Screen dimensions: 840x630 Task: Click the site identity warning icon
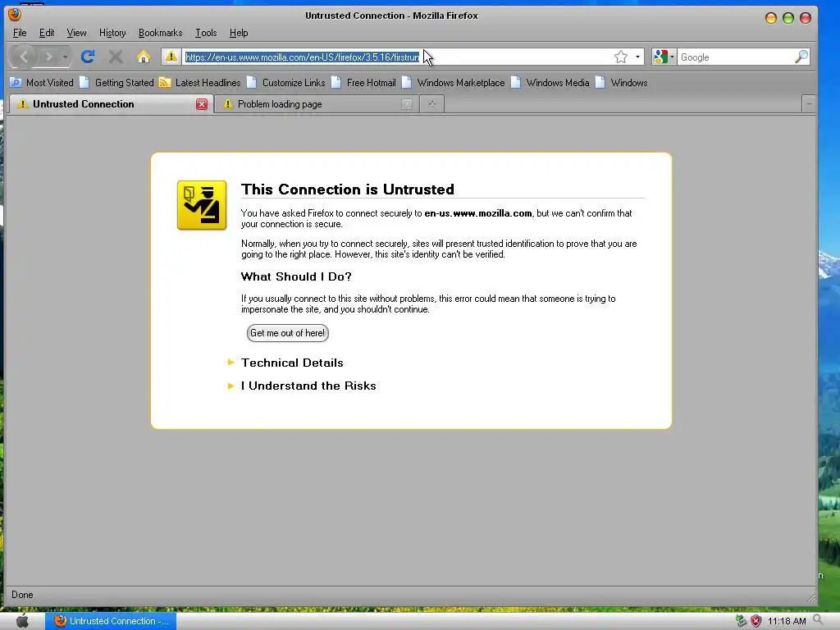[171, 57]
